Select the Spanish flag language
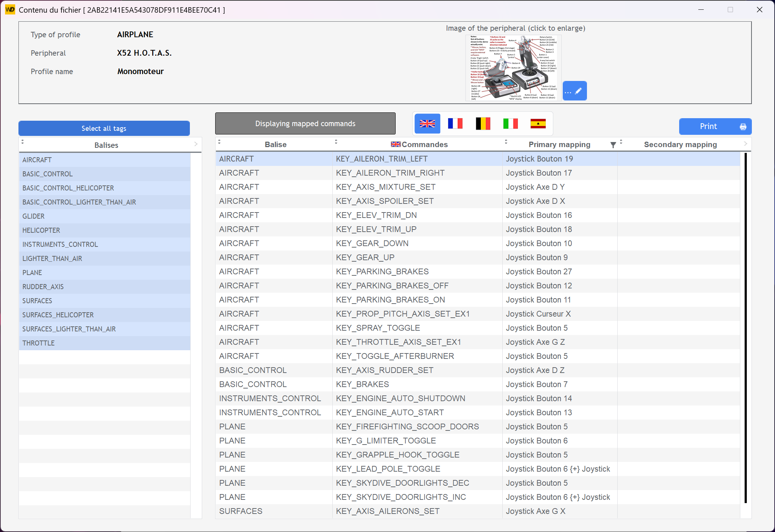This screenshot has width=775, height=532. coord(538,124)
